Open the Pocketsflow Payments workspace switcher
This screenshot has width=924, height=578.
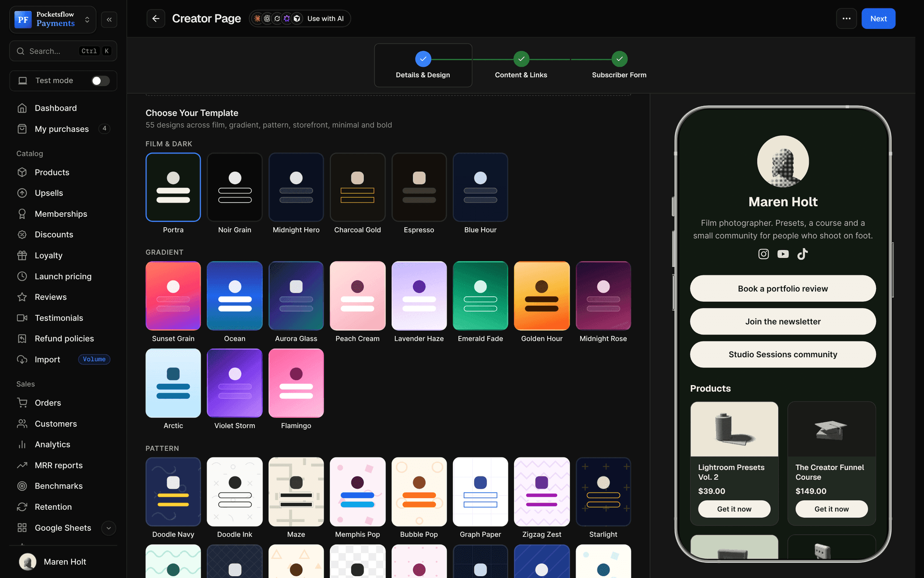(53, 19)
